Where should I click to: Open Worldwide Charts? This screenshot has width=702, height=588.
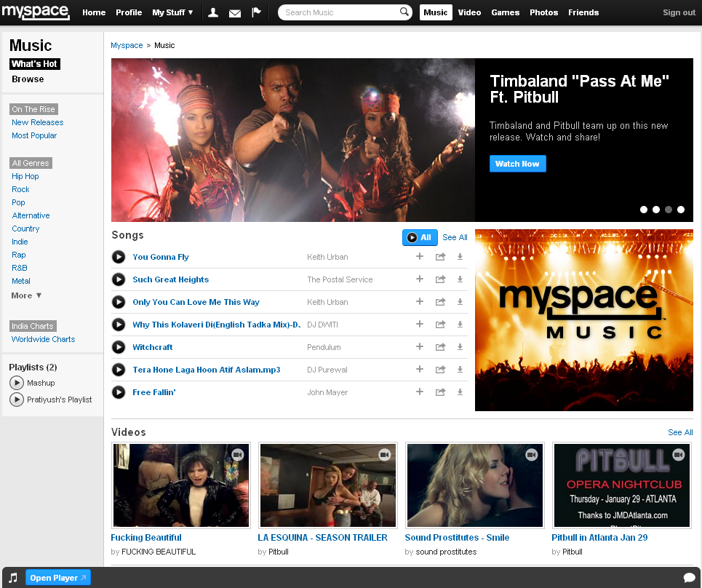pyautogui.click(x=43, y=339)
